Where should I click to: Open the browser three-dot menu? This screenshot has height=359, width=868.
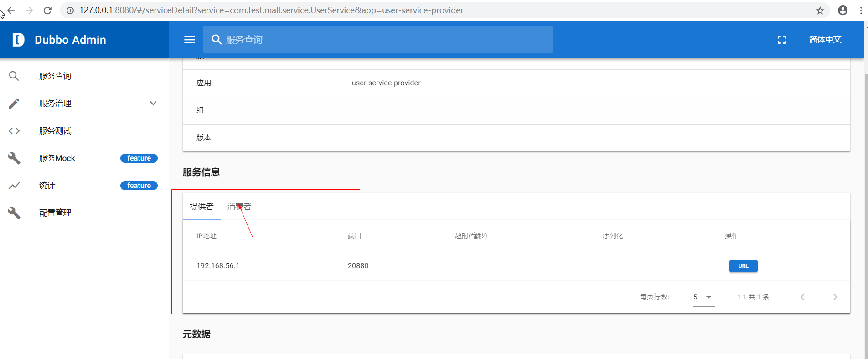[861, 10]
